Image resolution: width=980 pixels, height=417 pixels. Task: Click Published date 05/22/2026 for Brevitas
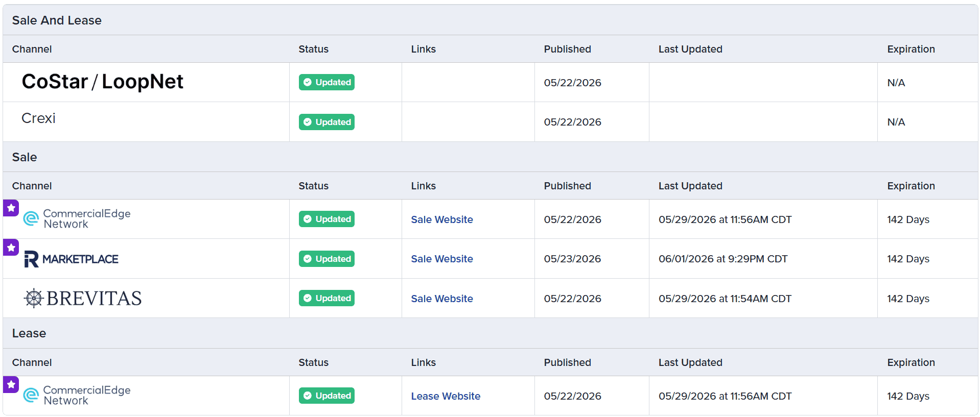point(572,299)
